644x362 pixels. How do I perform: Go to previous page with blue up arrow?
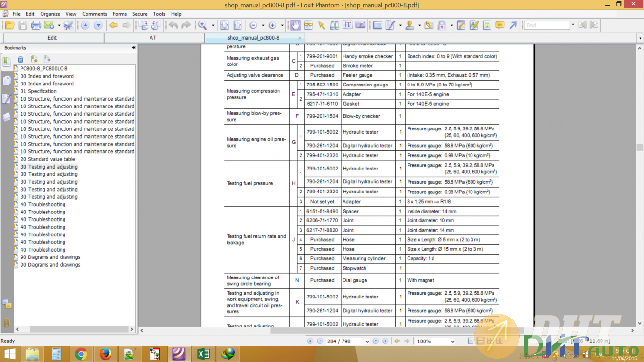click(x=85, y=25)
